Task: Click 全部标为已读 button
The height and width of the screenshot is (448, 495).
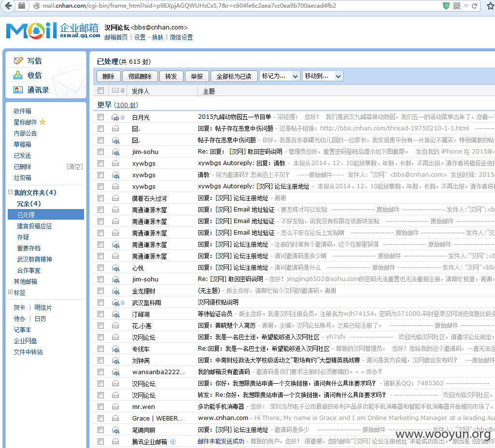Action: pyautogui.click(x=234, y=76)
